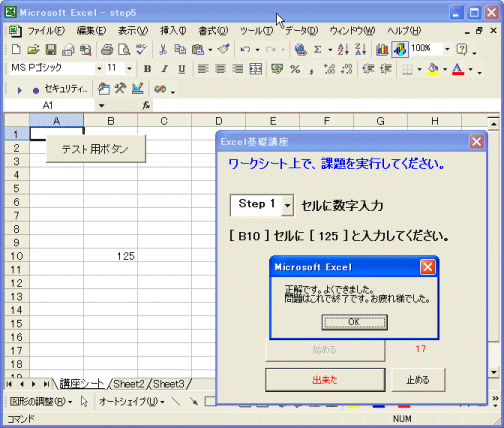This screenshot has height=428, width=504.
Task: Click the vertical scrollbar down arrow
Action: (493, 372)
